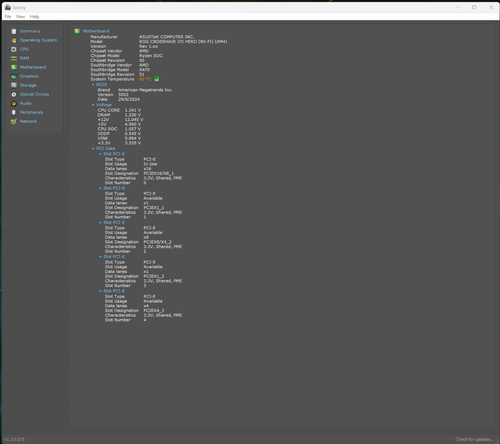Viewport: 500px width, 444px height.
Task: Select the RAM sidebar icon
Action: [x=14, y=58]
